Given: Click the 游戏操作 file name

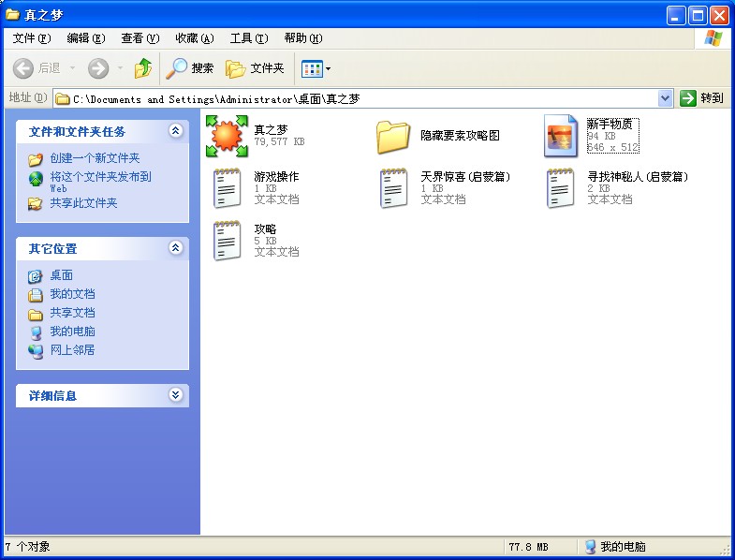Looking at the screenshot, I should [x=276, y=177].
